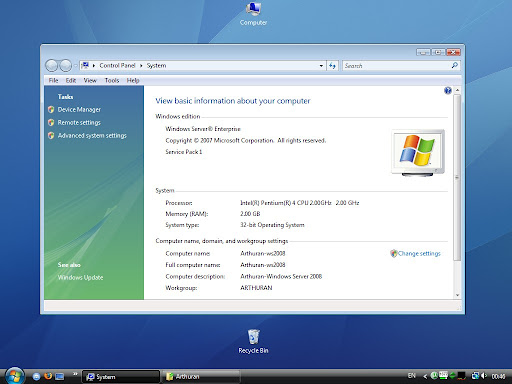512x384 pixels.
Task: Click the Device Manager shield icon
Action: [51, 109]
